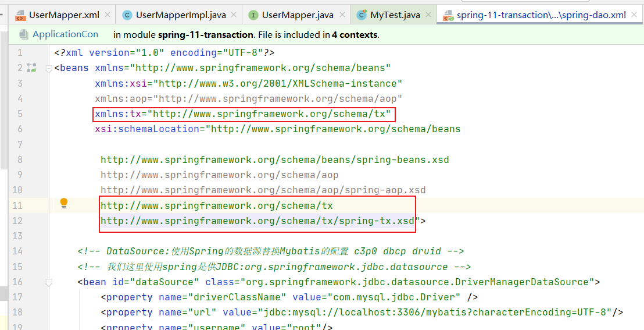Click the ApplicationCon context link
This screenshot has width=644, height=330.
click(x=65, y=34)
